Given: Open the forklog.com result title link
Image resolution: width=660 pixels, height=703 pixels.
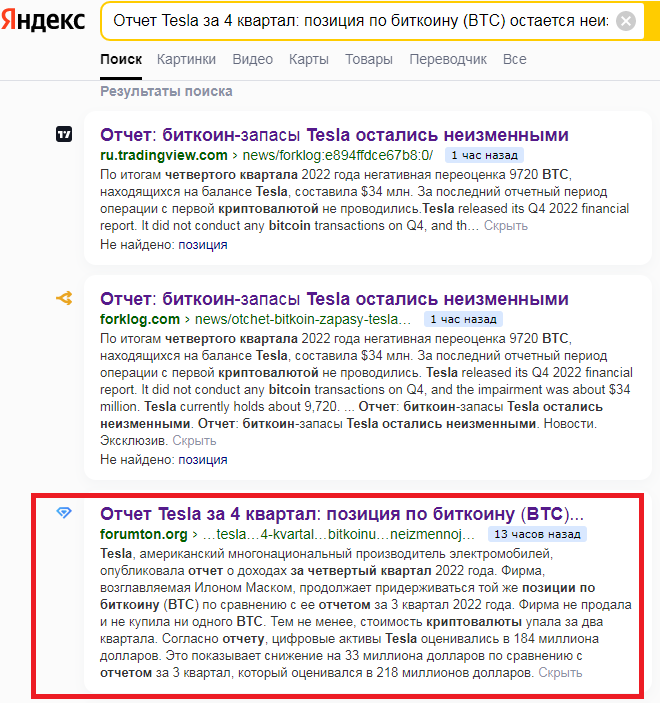Looking at the screenshot, I should [x=334, y=299].
